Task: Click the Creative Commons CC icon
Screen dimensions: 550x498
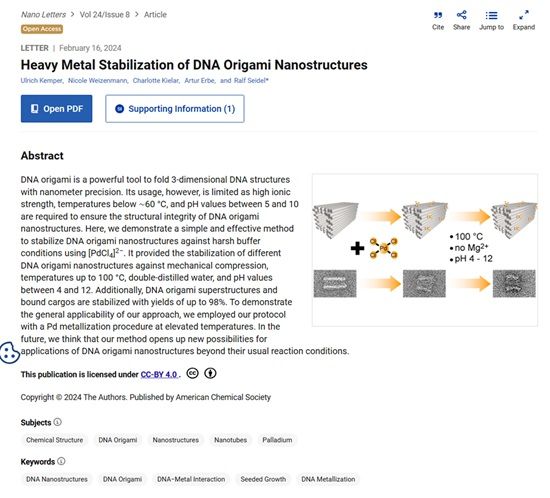Action: click(x=192, y=373)
